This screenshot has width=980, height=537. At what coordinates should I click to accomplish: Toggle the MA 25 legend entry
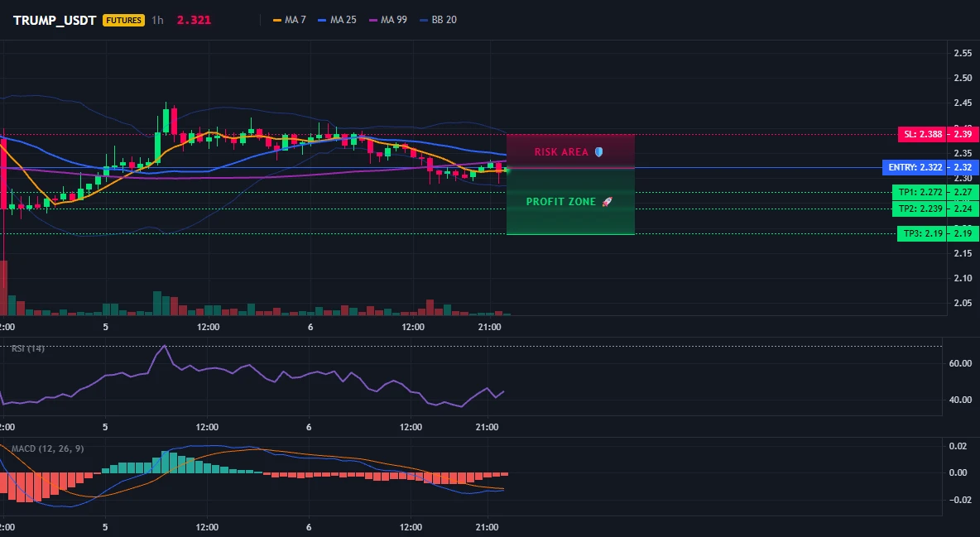pyautogui.click(x=337, y=20)
